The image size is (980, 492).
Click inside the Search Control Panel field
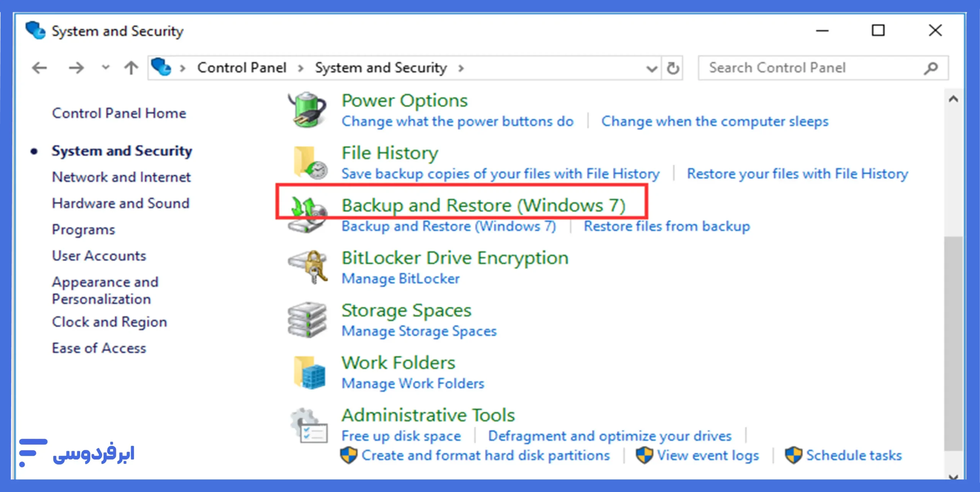(804, 68)
